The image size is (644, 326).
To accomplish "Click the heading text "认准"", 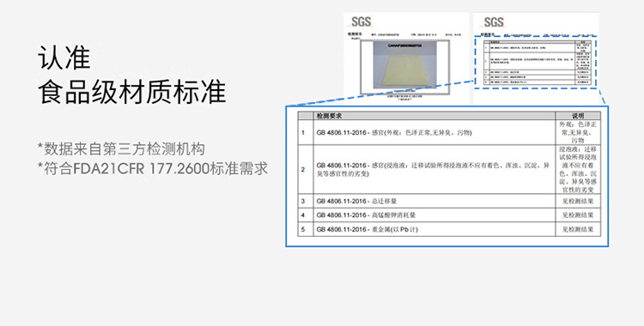I will pos(64,57).
